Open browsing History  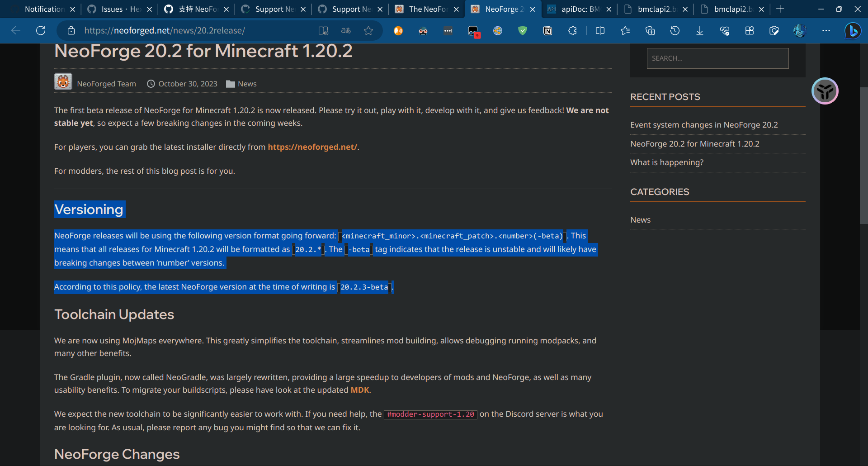coord(675,30)
